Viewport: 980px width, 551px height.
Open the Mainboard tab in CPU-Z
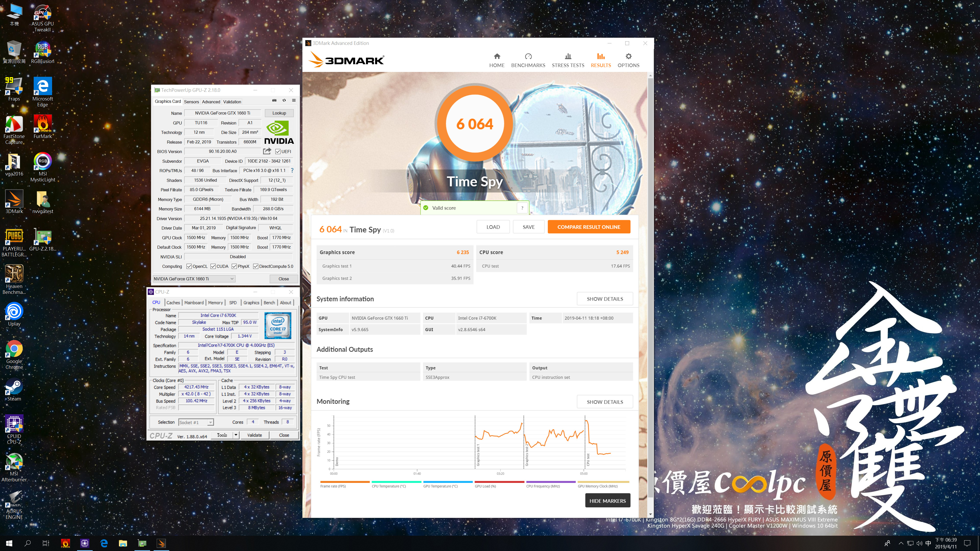point(194,303)
